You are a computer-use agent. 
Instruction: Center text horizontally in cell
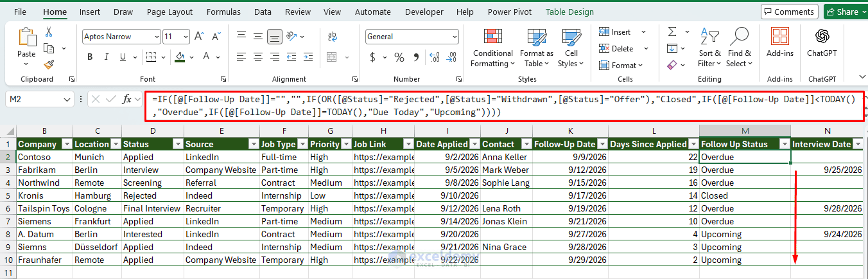point(257,57)
